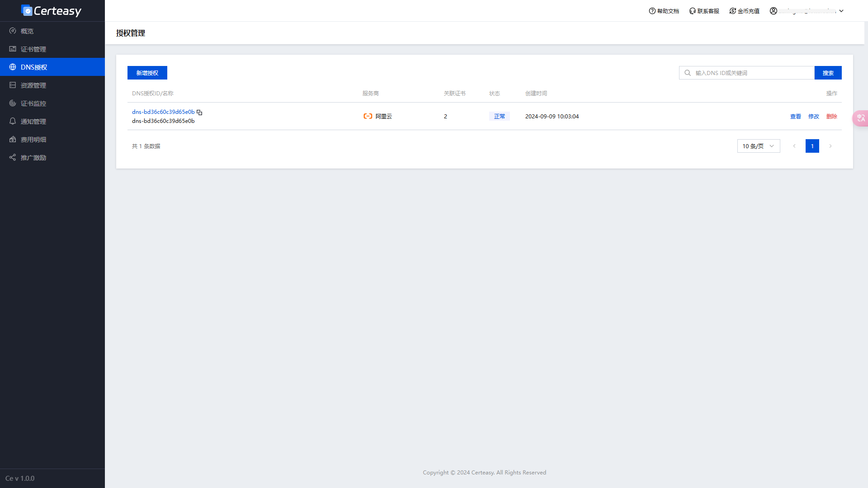This screenshot has width=868, height=488.
Task: Select DNS授权 sidebar item
Action: pyautogui.click(x=52, y=67)
